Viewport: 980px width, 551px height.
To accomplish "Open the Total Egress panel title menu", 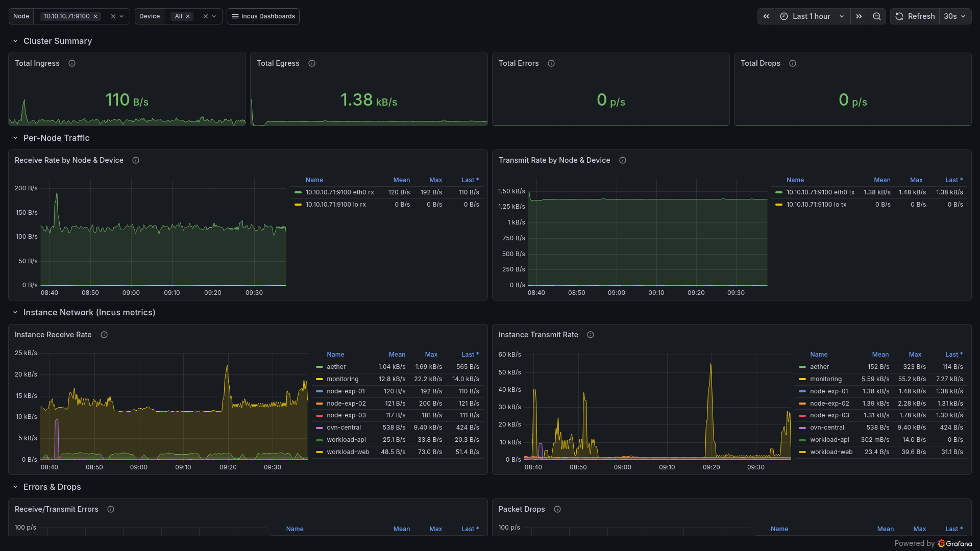I will coord(278,63).
